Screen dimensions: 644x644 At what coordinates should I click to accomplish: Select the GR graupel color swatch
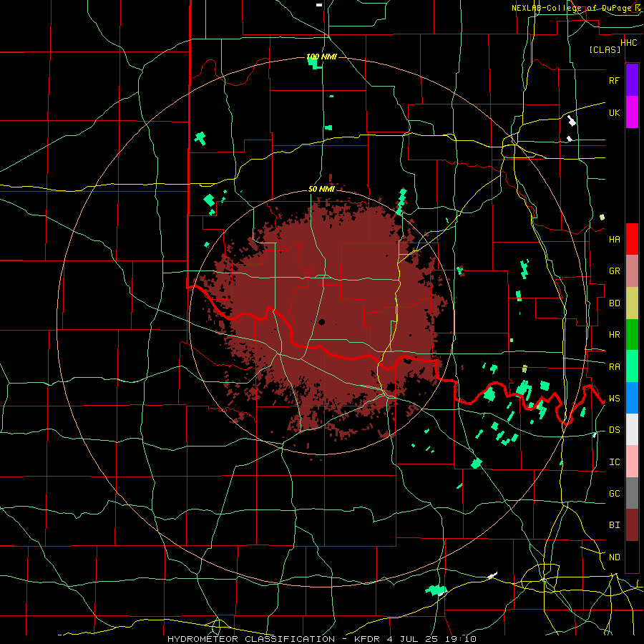coord(632,270)
